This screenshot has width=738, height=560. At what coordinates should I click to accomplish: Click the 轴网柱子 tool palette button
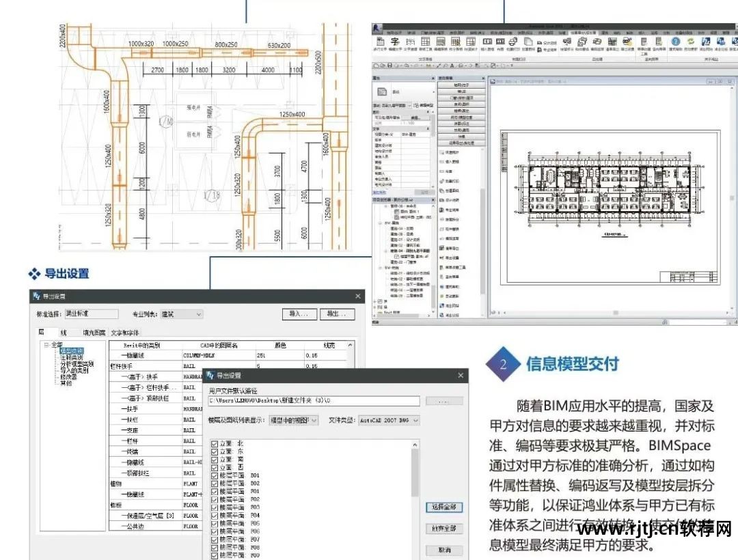(461, 85)
